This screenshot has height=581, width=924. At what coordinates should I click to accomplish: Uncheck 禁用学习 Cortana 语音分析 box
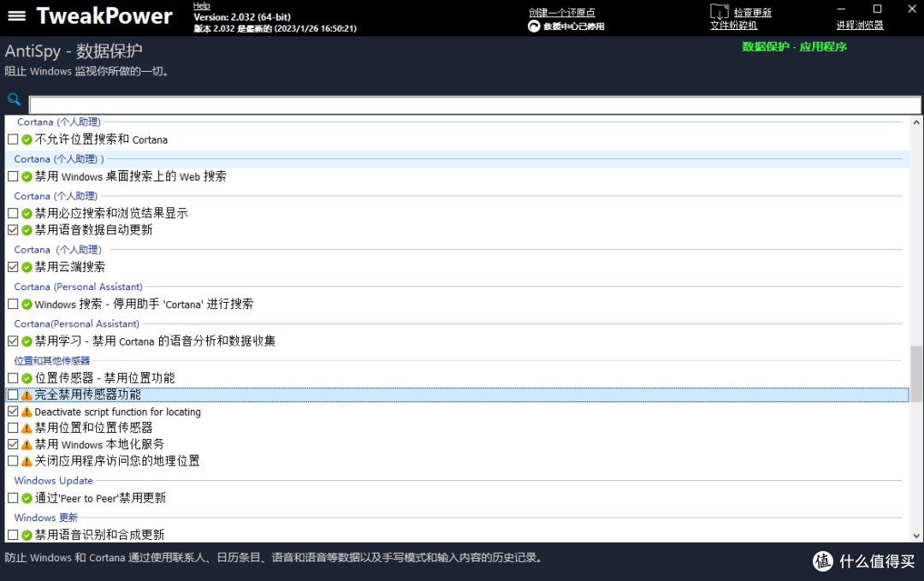[x=13, y=341]
